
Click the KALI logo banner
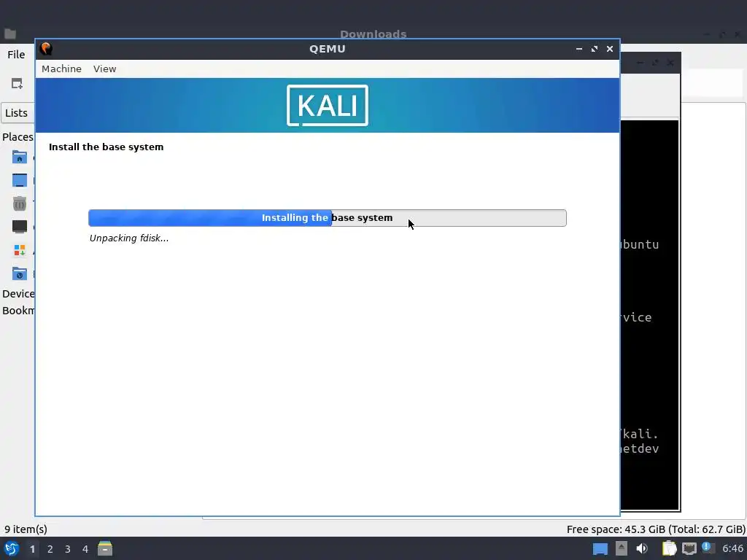(328, 105)
